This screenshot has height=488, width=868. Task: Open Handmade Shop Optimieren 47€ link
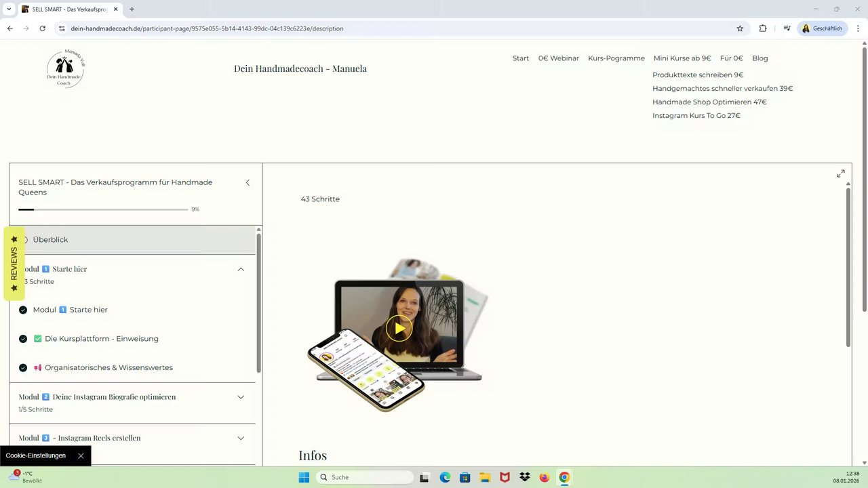(x=709, y=102)
